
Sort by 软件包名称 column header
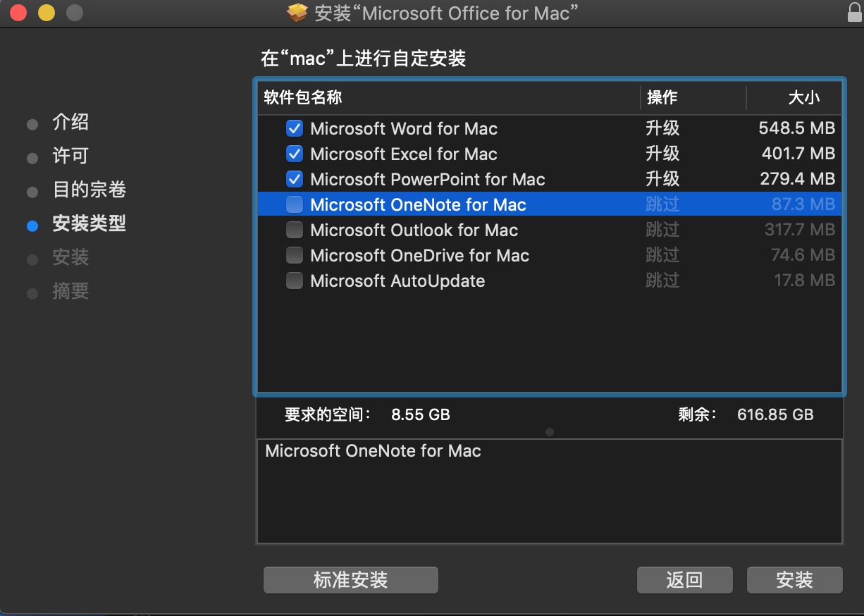pyautogui.click(x=303, y=97)
